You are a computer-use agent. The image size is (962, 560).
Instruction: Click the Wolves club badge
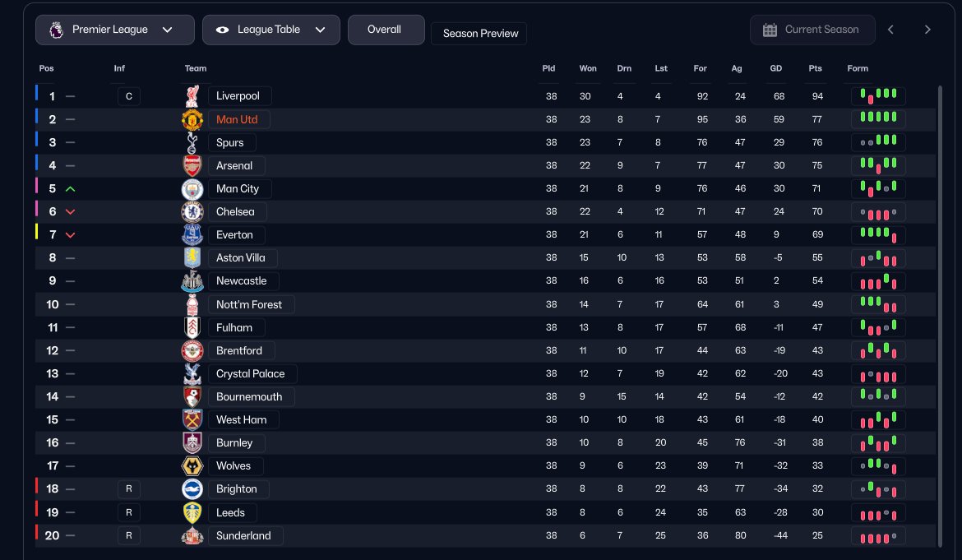click(x=192, y=466)
